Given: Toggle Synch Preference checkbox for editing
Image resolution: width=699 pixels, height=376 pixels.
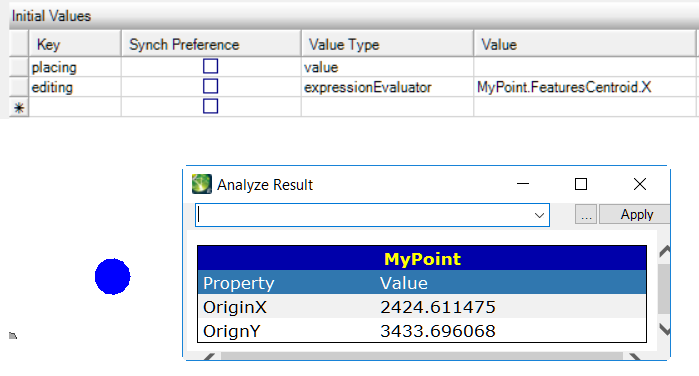Looking at the screenshot, I should coord(210,87).
